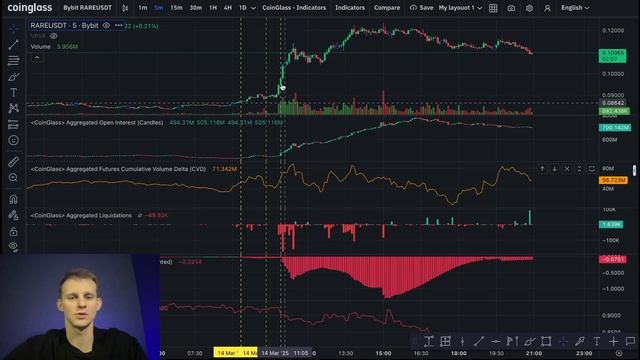Hide all drawings with sidebar eye icon
This screenshot has width=640, height=360.
click(13, 247)
